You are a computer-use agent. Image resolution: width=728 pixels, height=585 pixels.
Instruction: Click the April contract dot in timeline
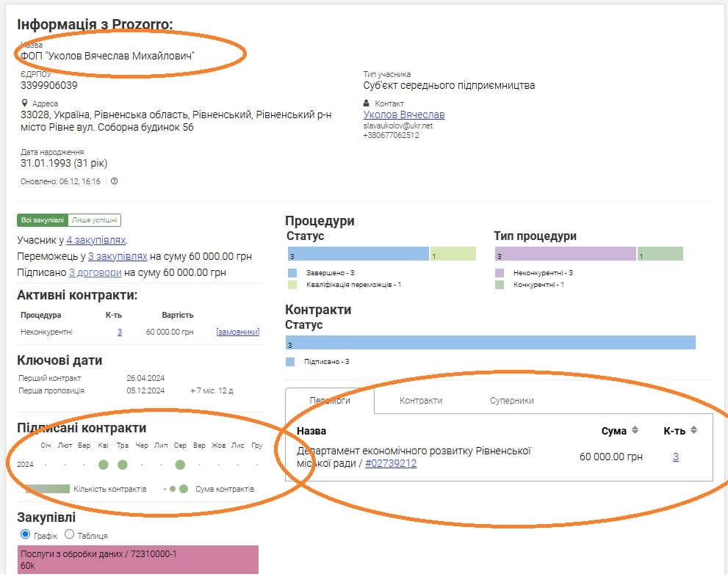click(x=104, y=465)
